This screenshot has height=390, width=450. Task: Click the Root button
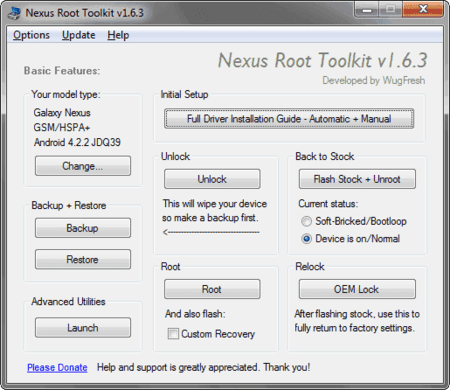[x=212, y=289]
